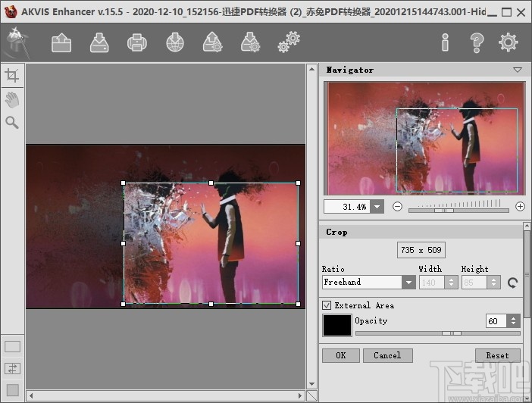
Task: Click the swap arrows icon at bottom left
Action: click(13, 368)
